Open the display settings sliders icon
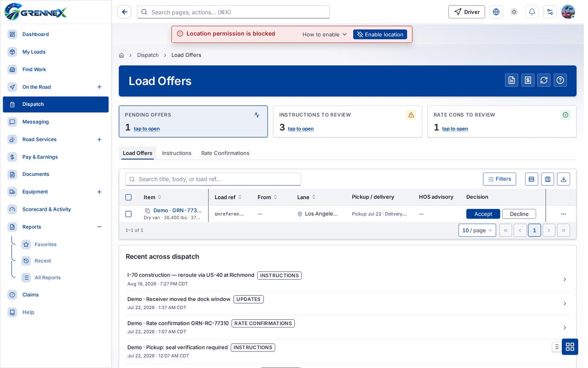Screen dimensions: 588x368 click(550, 12)
